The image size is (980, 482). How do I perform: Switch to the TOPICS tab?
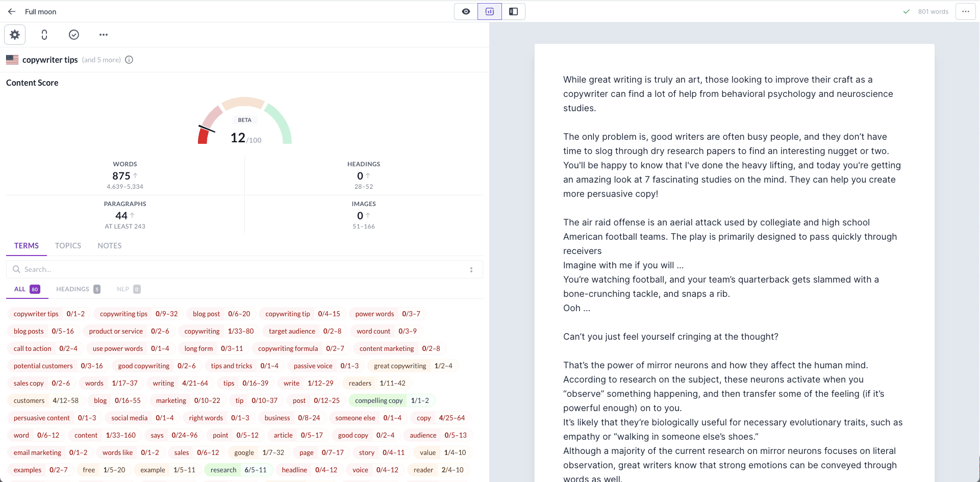tap(68, 246)
